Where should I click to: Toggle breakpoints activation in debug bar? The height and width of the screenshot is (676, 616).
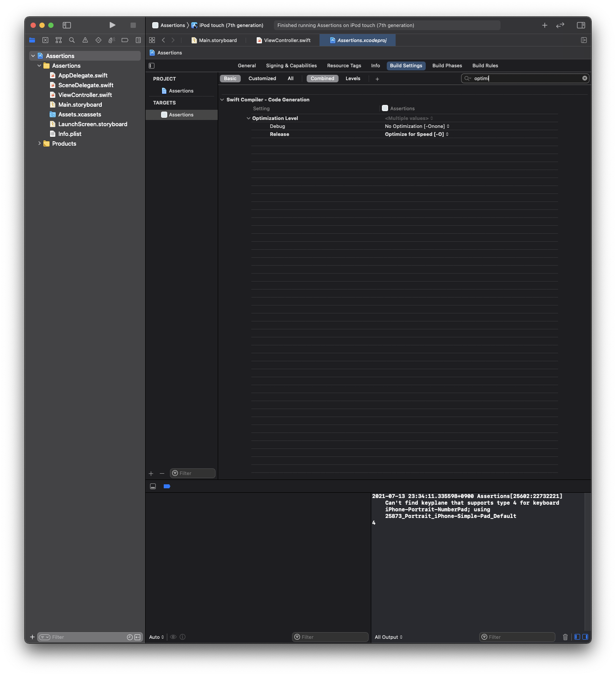click(x=167, y=487)
